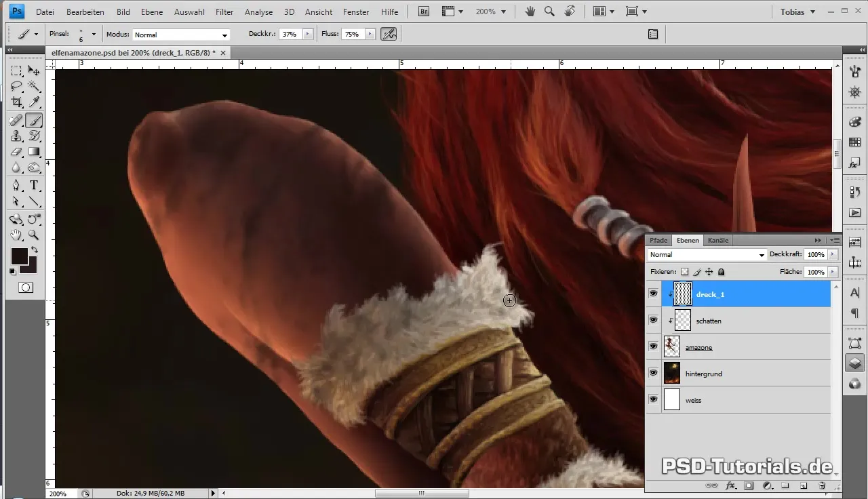
Task: Toggle lock all for layer
Action: point(721,272)
